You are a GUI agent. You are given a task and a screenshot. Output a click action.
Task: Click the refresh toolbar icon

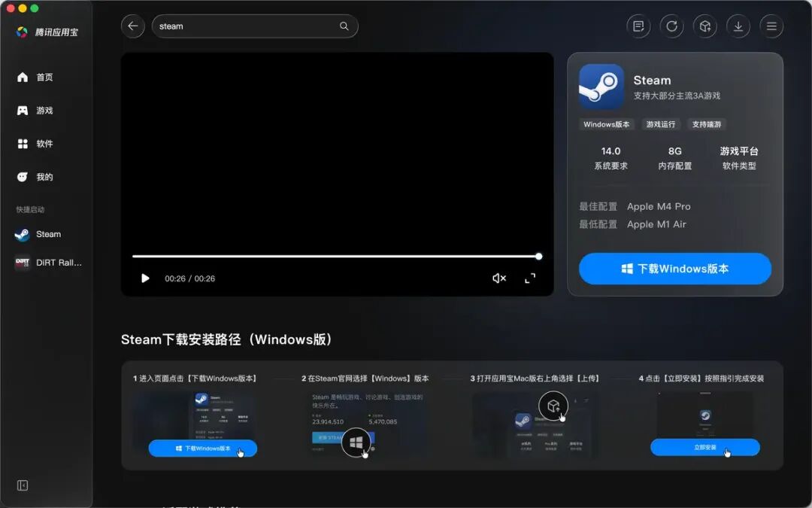pos(671,26)
